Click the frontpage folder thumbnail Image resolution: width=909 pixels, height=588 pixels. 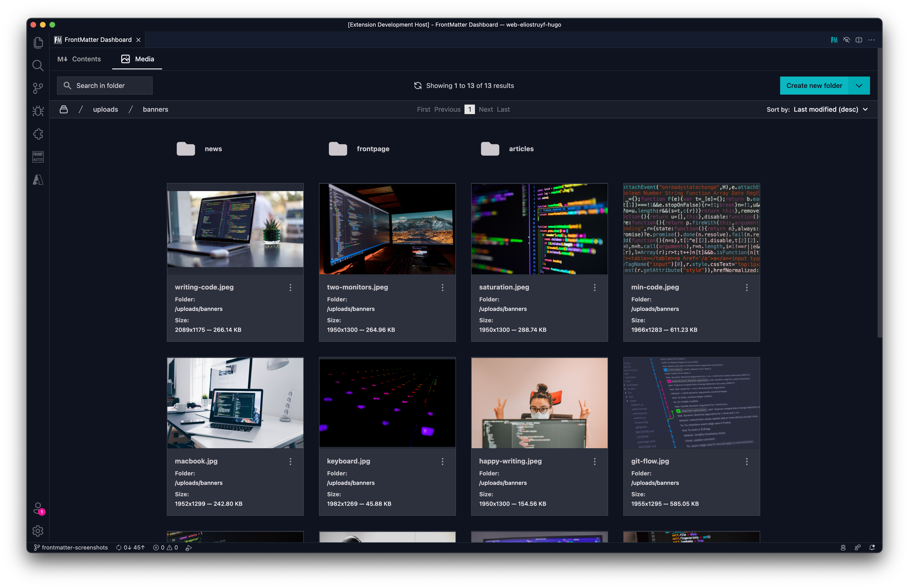pos(337,148)
